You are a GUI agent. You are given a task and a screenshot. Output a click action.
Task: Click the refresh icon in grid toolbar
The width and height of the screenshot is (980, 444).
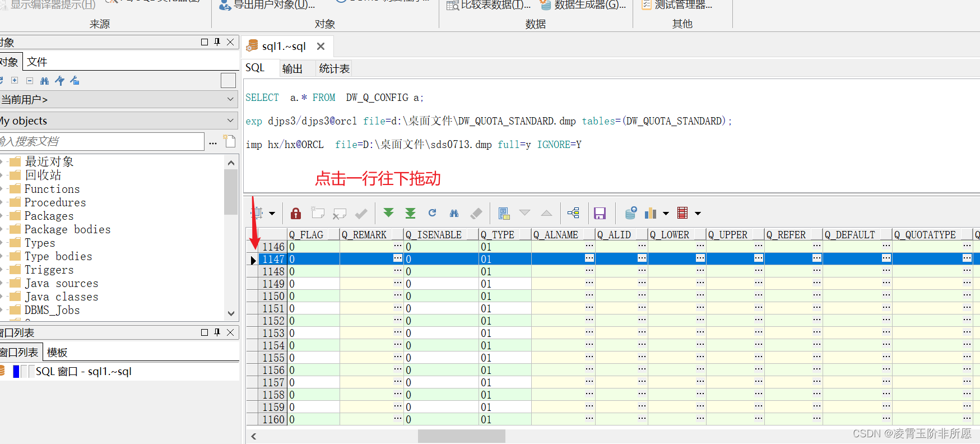pyautogui.click(x=432, y=212)
